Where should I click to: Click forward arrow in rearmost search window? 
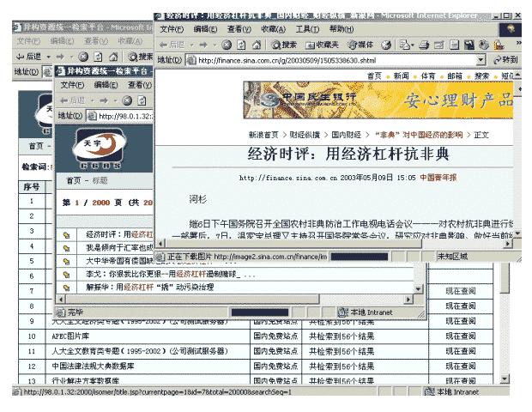click(60, 57)
